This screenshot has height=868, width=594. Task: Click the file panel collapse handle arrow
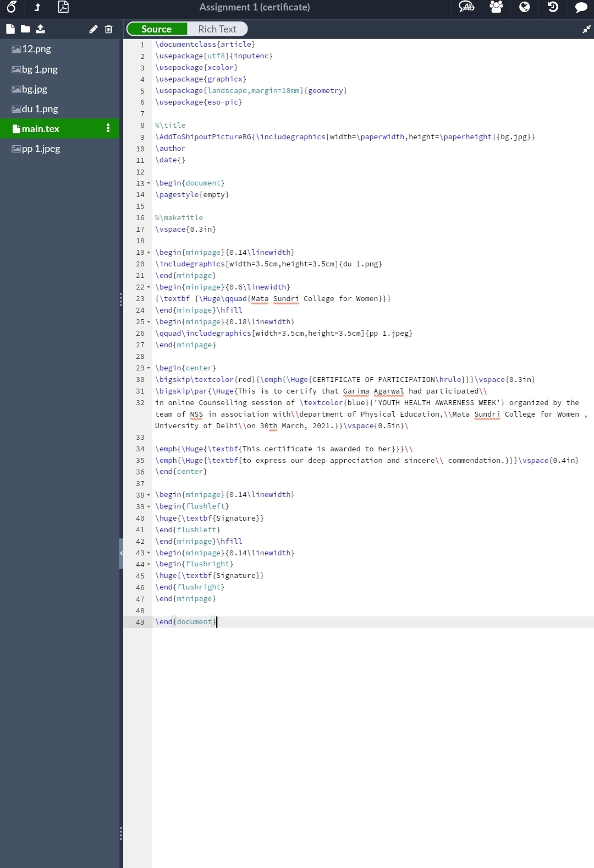pos(121,553)
